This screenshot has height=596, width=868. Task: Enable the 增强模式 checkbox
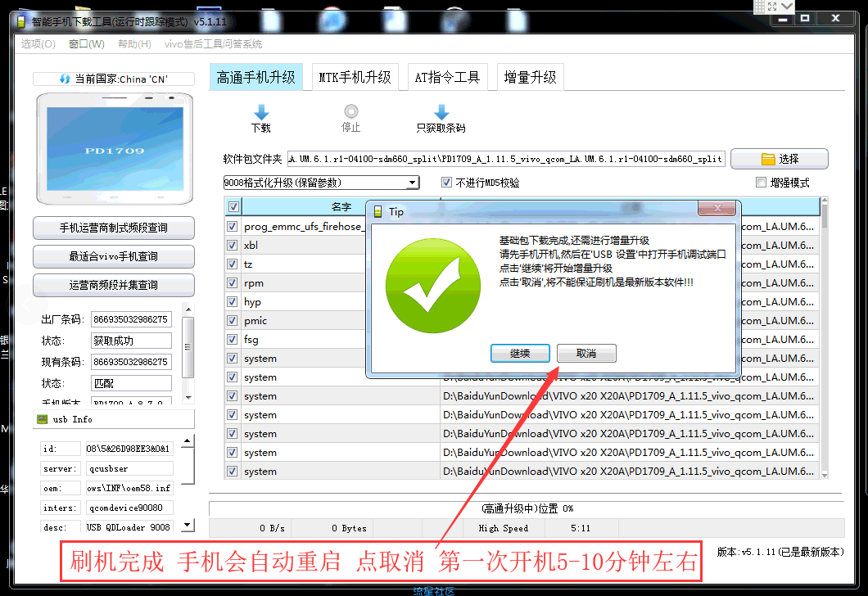pyautogui.click(x=762, y=182)
